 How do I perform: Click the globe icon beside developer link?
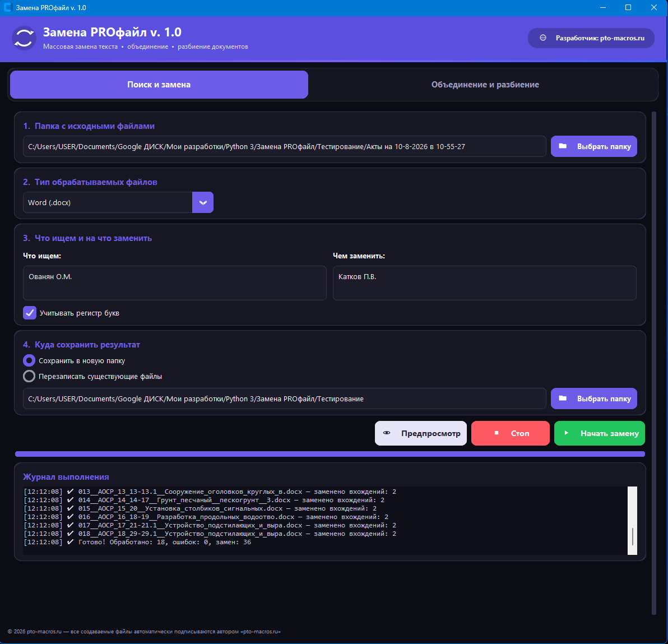point(542,38)
